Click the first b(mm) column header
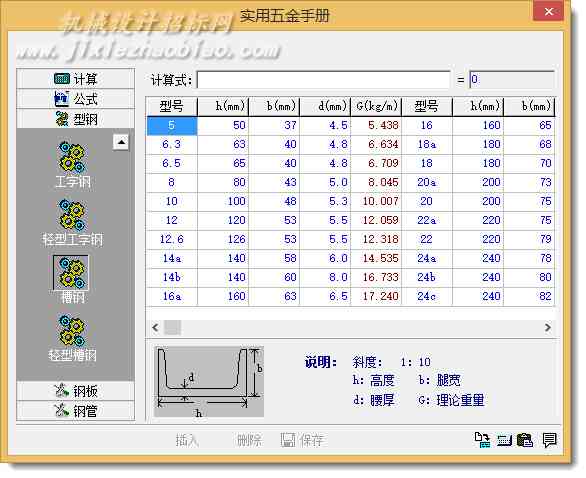586x478 pixels. tap(274, 107)
